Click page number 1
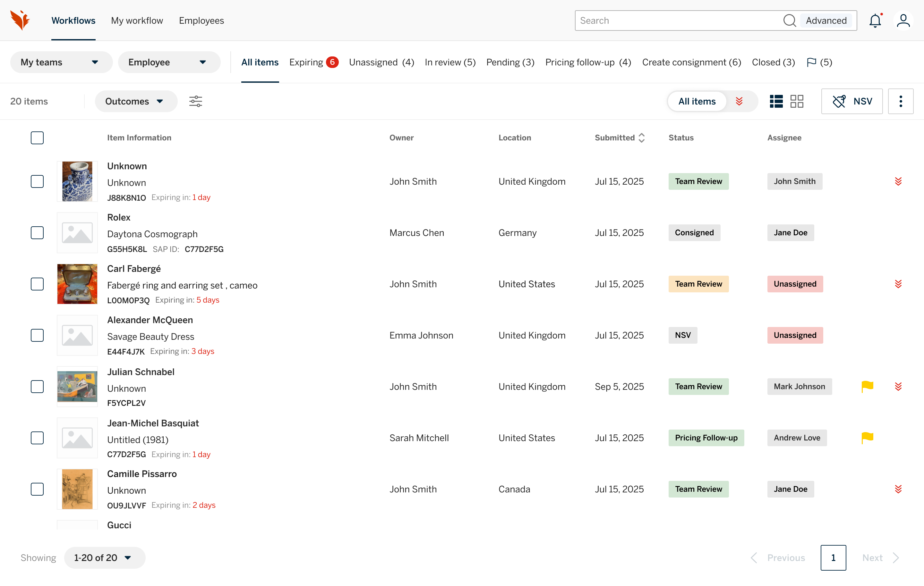Viewport: 924px width, 586px height. [x=834, y=557]
